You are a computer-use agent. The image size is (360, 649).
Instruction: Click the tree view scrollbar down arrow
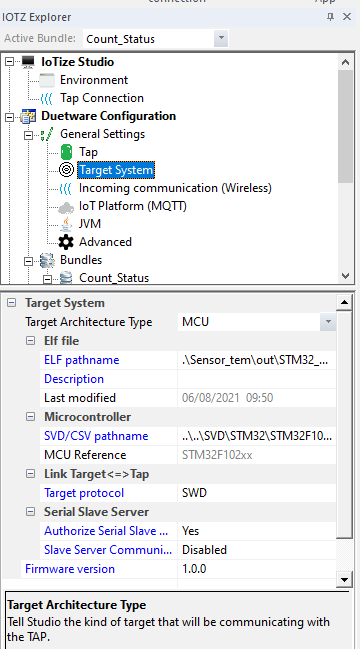point(346,276)
